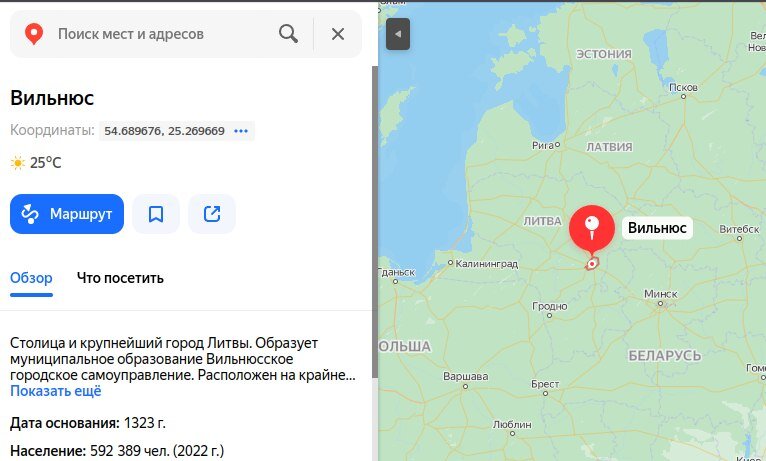Save Vilnius with the bookmark icon

pos(156,214)
